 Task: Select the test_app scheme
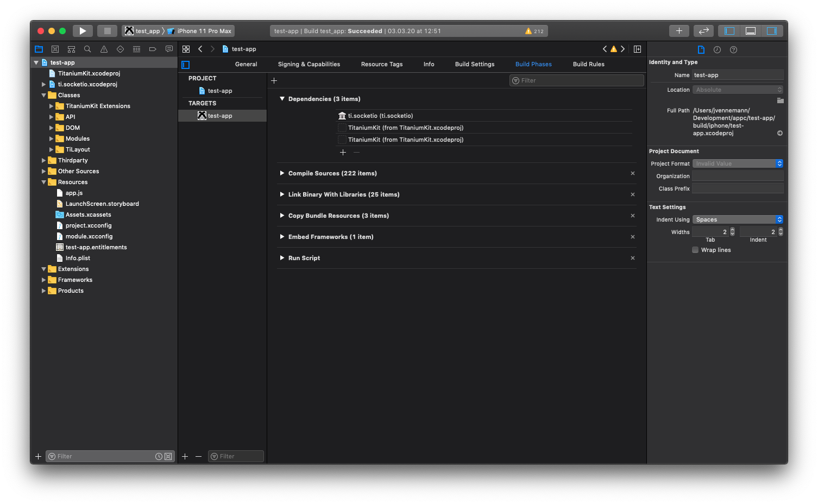143,31
